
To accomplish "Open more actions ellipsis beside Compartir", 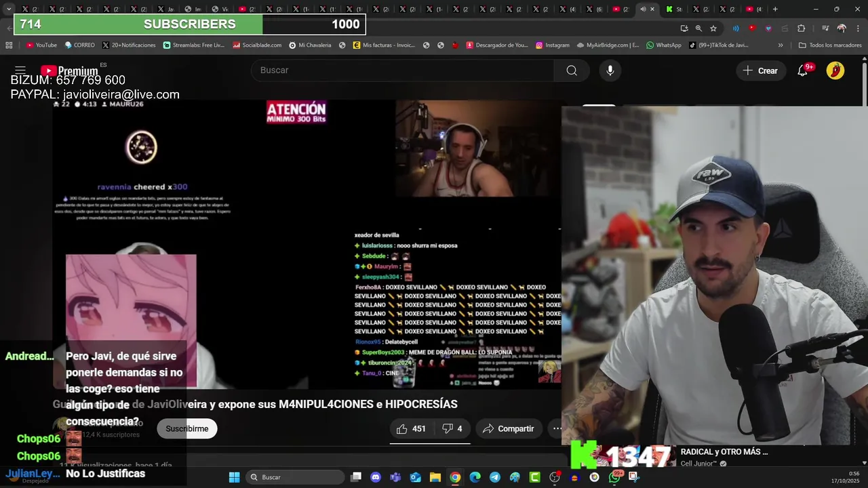I will tap(557, 428).
